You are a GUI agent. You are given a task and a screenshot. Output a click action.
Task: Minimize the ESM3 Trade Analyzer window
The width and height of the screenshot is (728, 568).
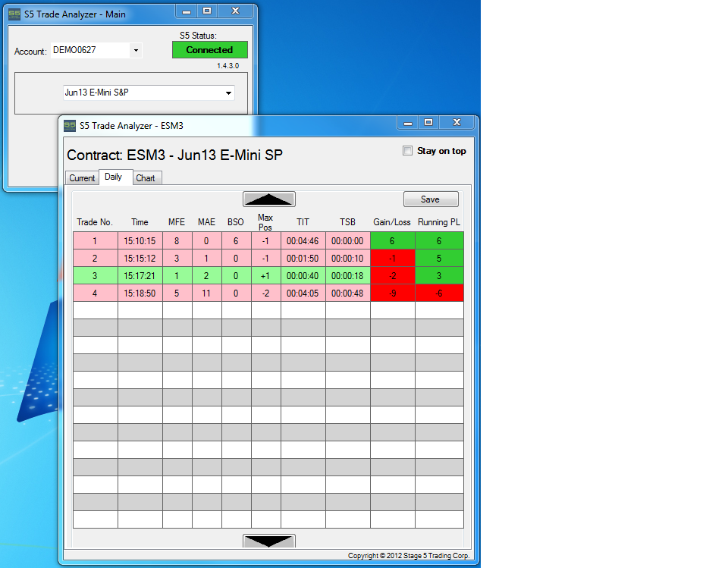point(408,123)
